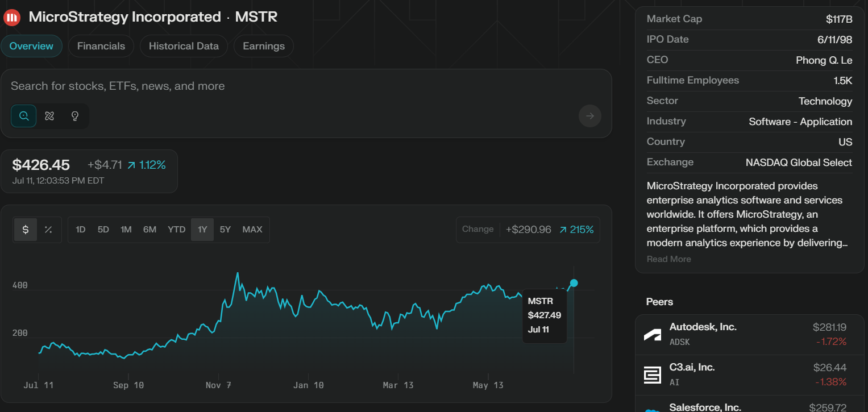
Task: Switch chart to percent change mode
Action: click(x=48, y=230)
